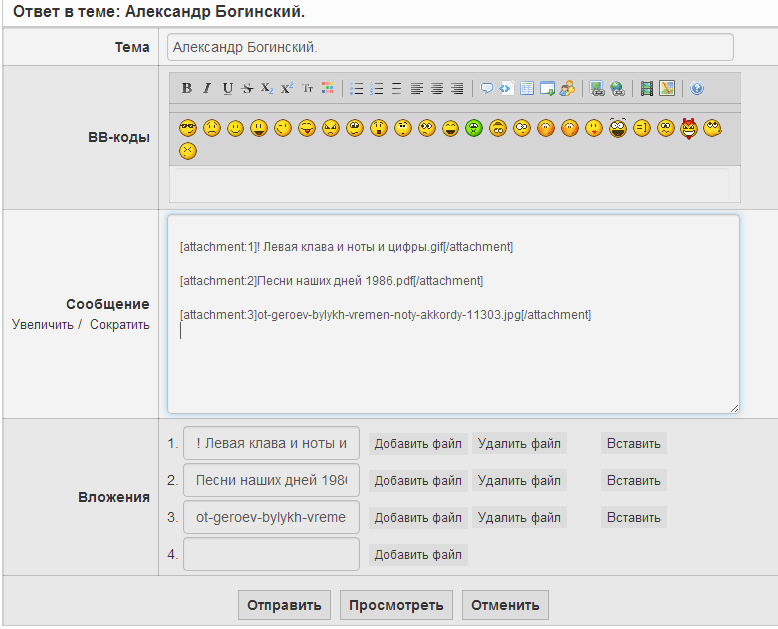The height and width of the screenshot is (629, 778).
Task: Click Удалить файл for attachment 2
Action: (x=519, y=481)
